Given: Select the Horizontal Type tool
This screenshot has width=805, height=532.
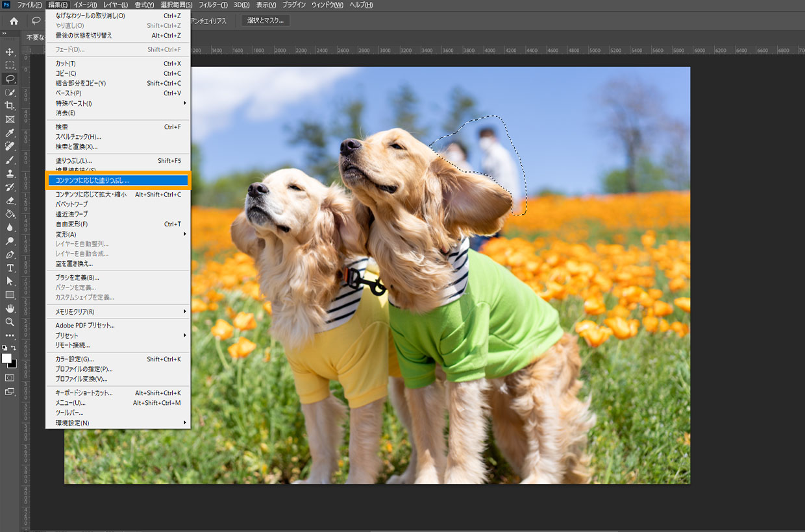Looking at the screenshot, I should (x=10, y=268).
